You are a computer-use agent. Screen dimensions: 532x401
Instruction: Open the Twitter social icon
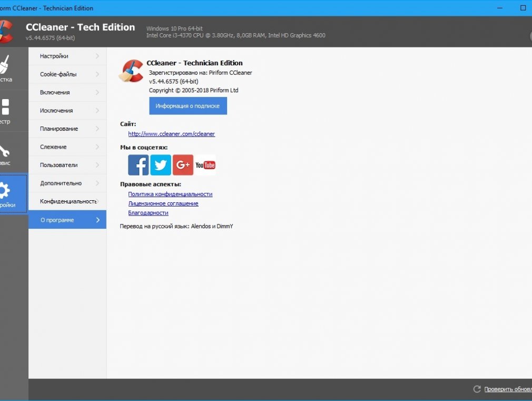coord(161,165)
